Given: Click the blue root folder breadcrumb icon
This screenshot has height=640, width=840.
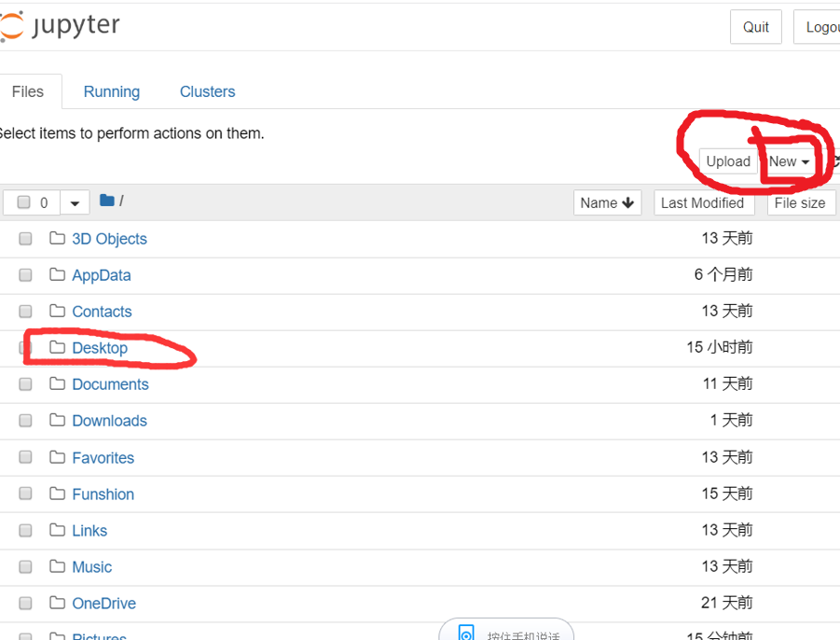Looking at the screenshot, I should [x=107, y=201].
